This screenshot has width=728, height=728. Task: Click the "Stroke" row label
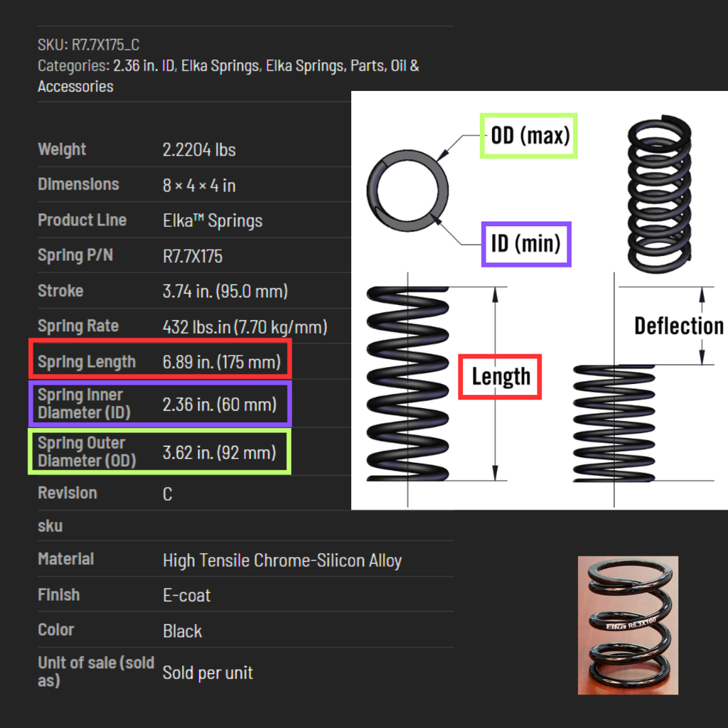(x=60, y=291)
